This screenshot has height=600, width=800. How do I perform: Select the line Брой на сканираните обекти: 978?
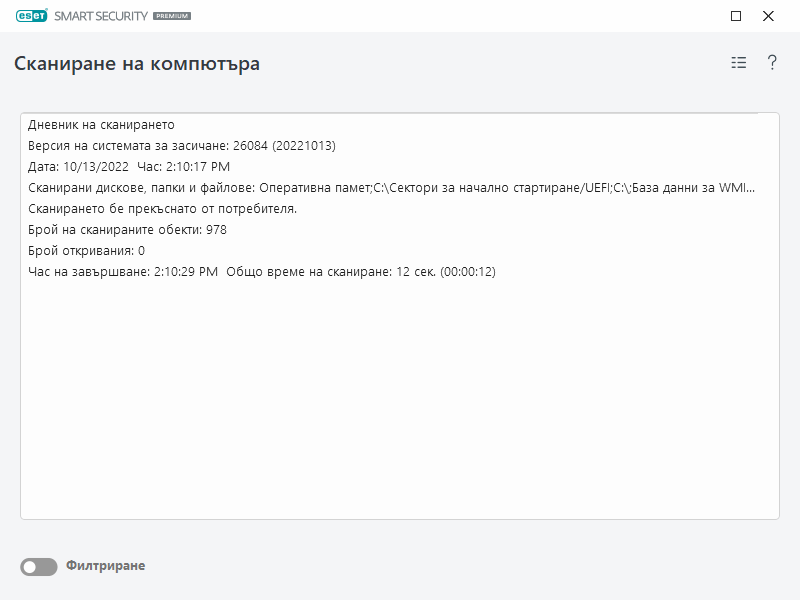pos(127,230)
